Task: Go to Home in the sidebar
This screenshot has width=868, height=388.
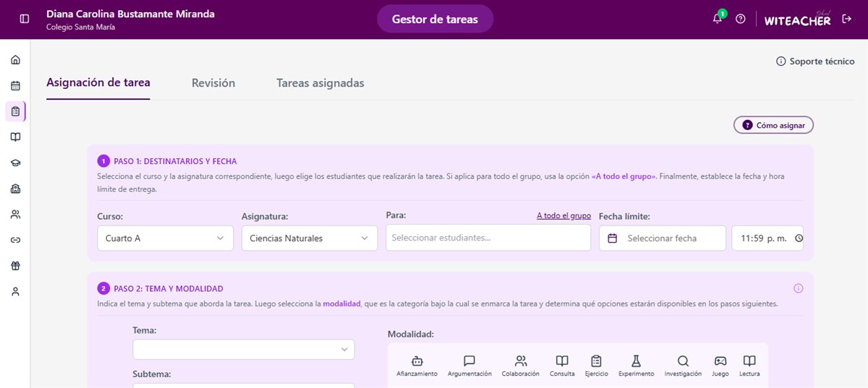Action: (15, 60)
